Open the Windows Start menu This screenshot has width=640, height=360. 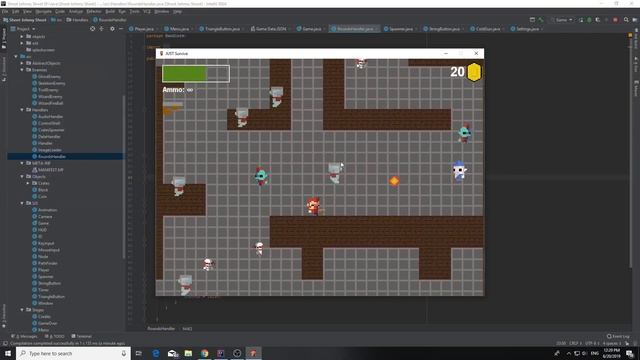click(8, 353)
